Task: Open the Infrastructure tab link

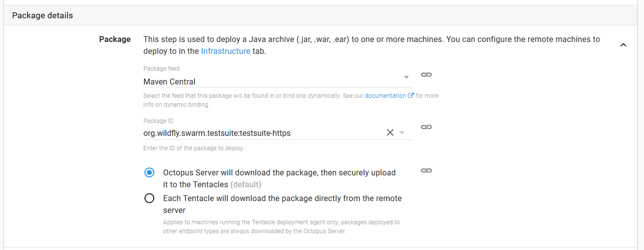Action: (x=226, y=51)
